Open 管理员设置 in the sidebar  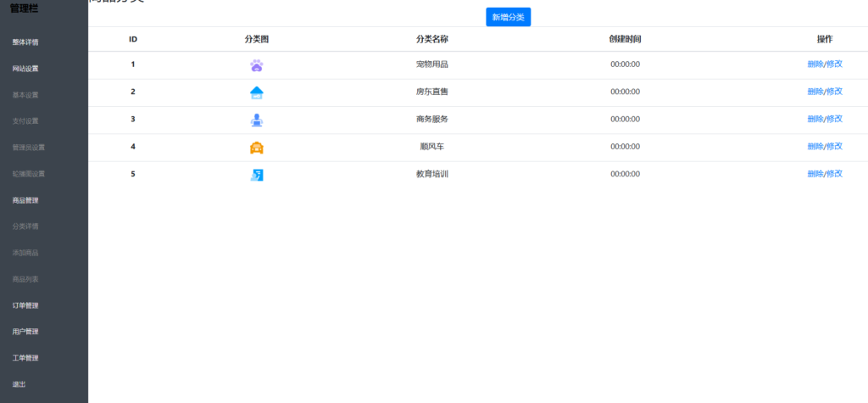[29, 148]
